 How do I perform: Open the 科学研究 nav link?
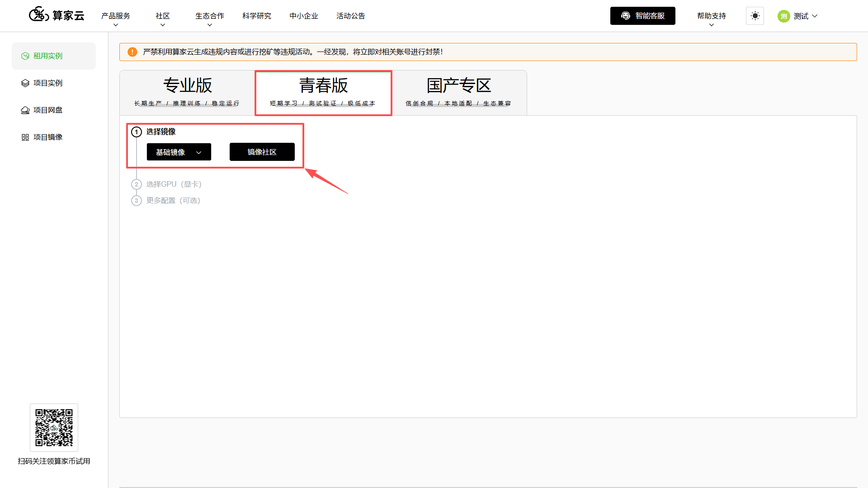pos(257,16)
